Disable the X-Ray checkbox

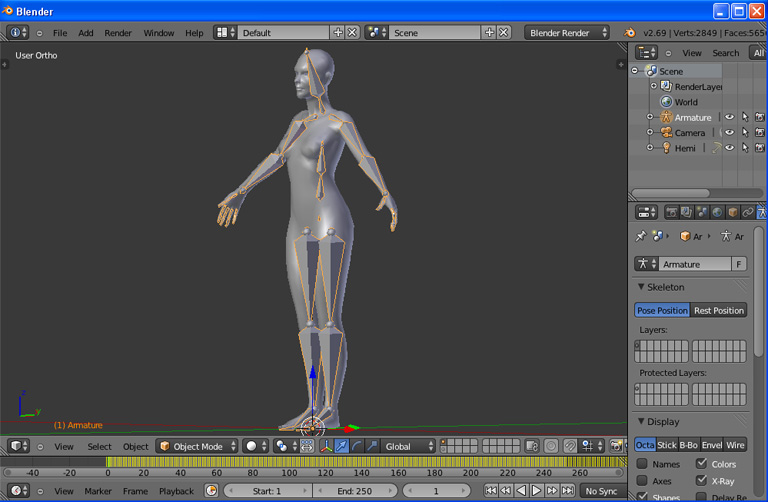(701, 480)
